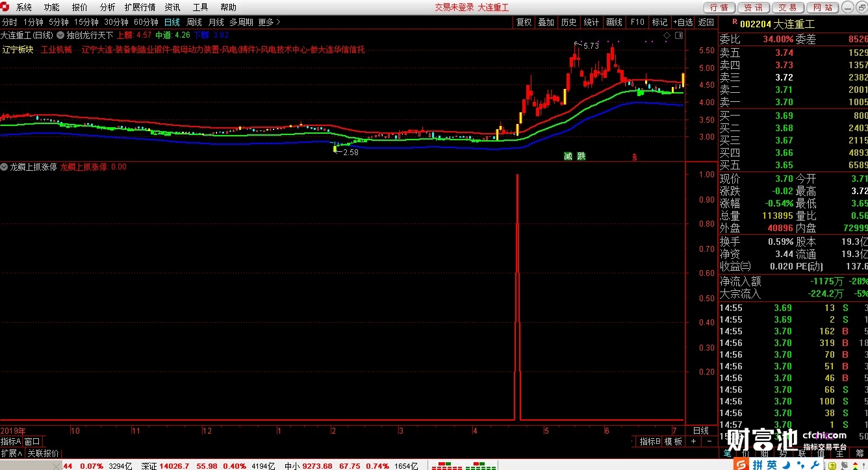The image size is (868, 470).
Task: Click the 行情 button in title bar
Action: click(719, 7)
